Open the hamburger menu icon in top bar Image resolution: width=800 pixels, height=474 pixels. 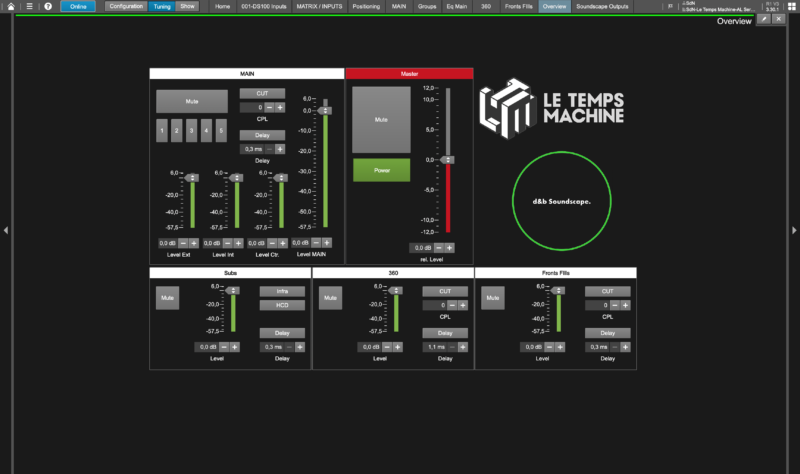(30, 6)
